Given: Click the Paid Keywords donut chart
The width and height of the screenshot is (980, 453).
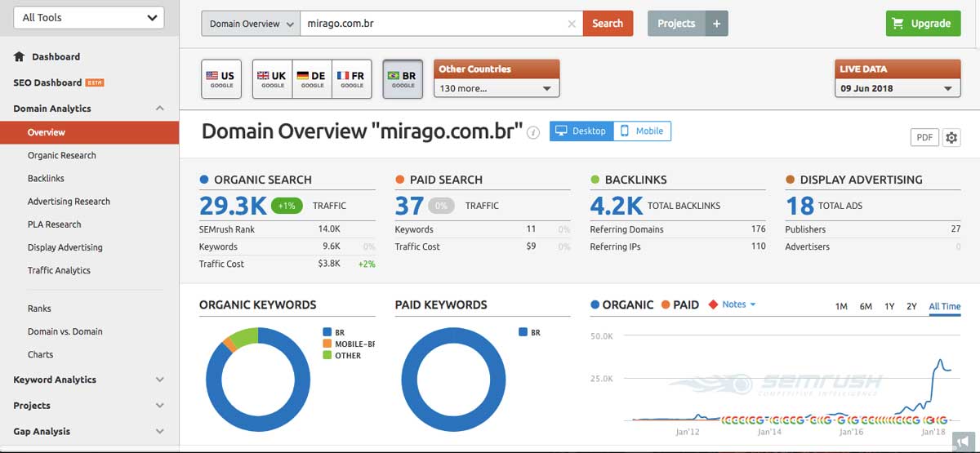Looking at the screenshot, I should [453, 380].
